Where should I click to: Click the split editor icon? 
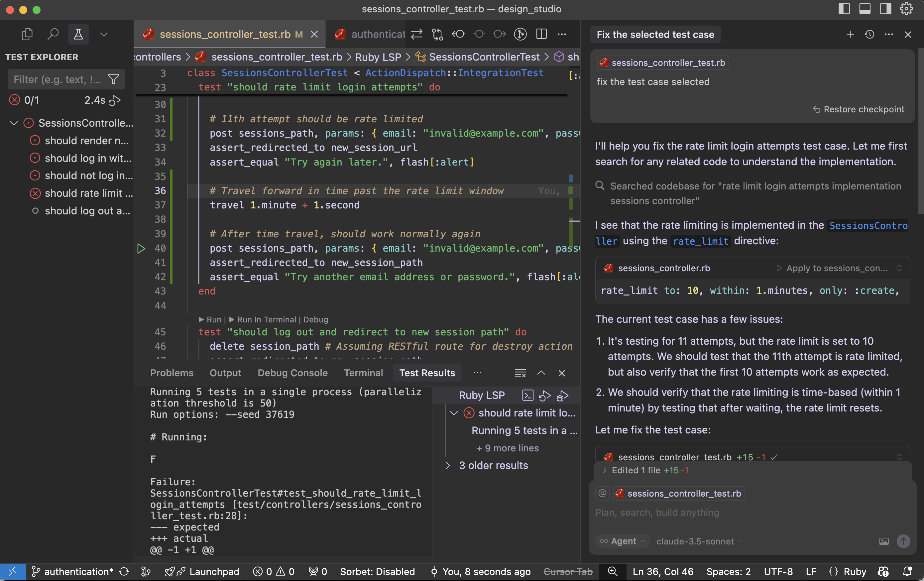tap(541, 34)
